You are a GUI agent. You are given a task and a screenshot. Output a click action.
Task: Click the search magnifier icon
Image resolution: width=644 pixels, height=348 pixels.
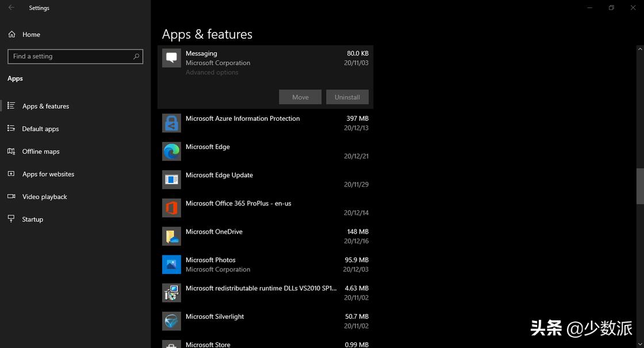coord(136,56)
